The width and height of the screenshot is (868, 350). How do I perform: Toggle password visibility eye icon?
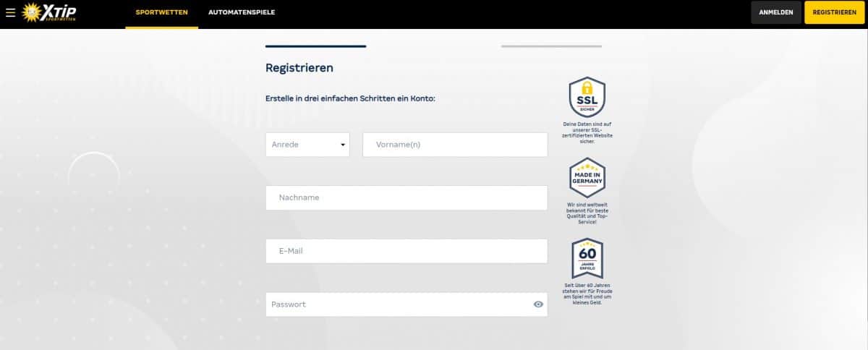(x=538, y=304)
